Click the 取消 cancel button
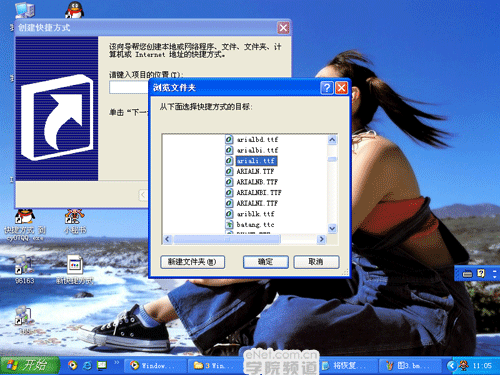Image resolution: width=500 pixels, height=375 pixels. (316, 262)
